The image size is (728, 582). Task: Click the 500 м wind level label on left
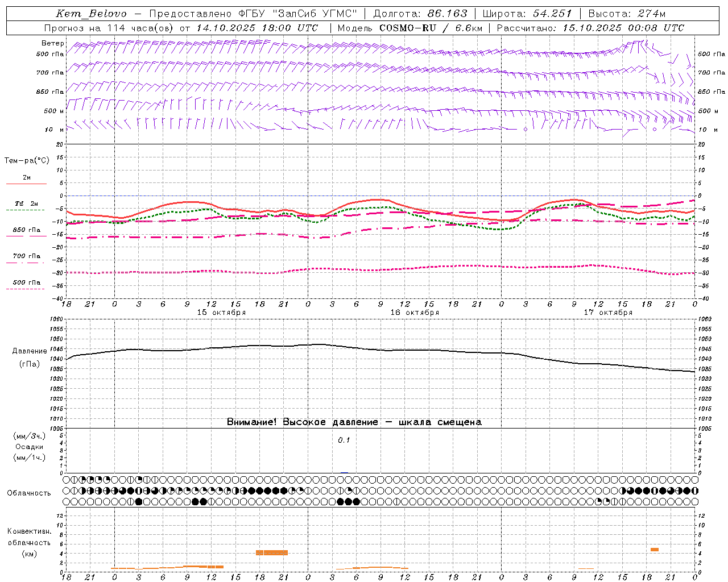pyautogui.click(x=53, y=111)
